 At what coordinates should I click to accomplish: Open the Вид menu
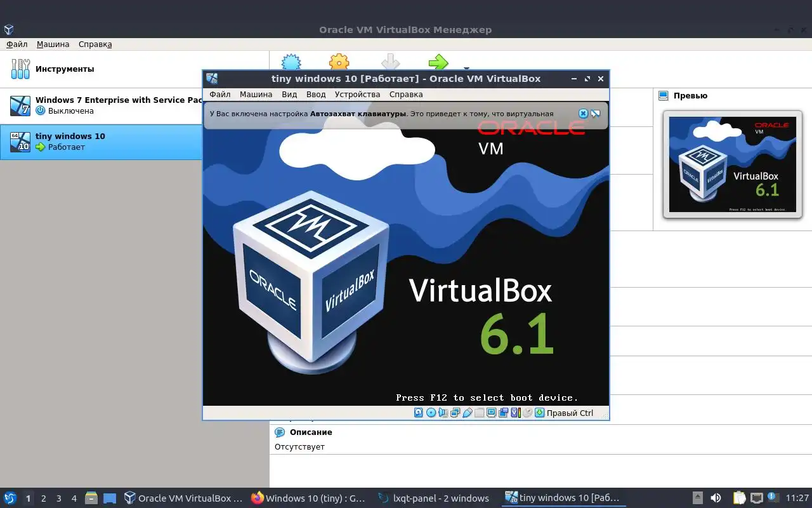click(289, 94)
